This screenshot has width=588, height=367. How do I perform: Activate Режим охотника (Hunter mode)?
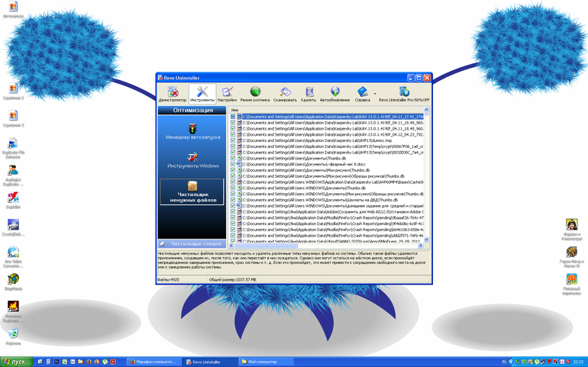255,94
